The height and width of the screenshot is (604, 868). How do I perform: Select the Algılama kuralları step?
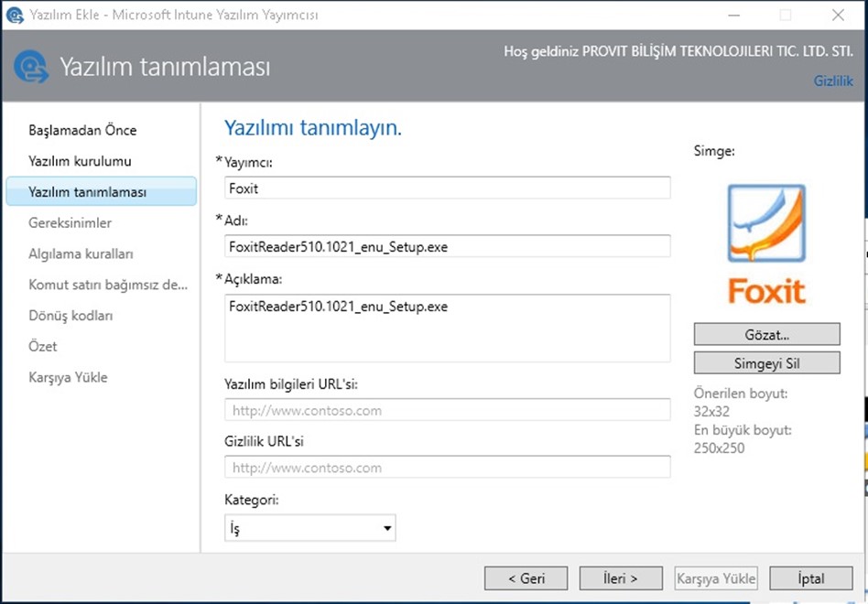81,253
